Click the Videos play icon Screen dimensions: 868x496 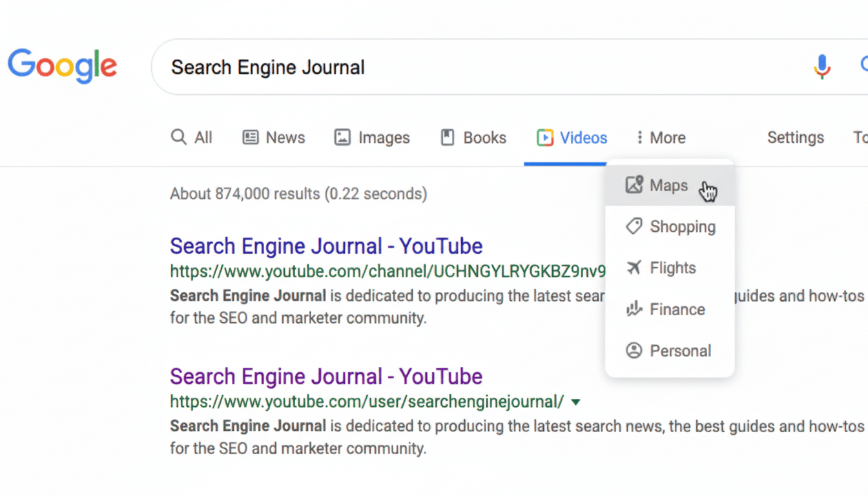pos(545,137)
